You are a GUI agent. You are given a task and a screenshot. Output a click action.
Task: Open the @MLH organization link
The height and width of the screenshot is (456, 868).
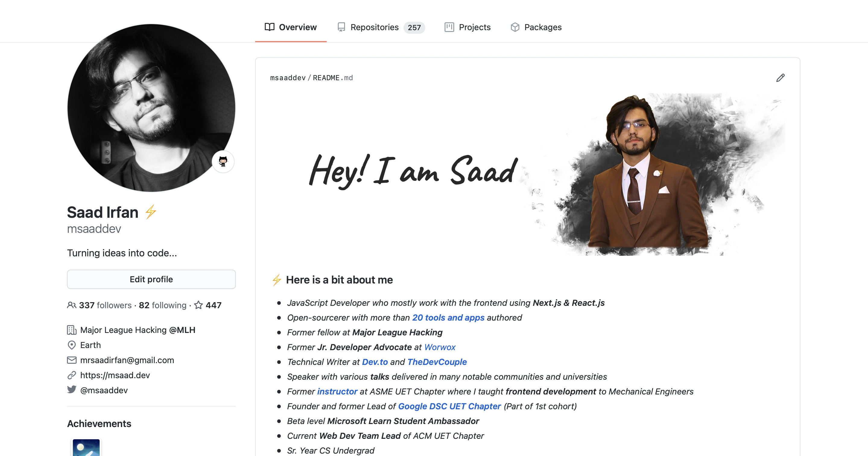[182, 330]
